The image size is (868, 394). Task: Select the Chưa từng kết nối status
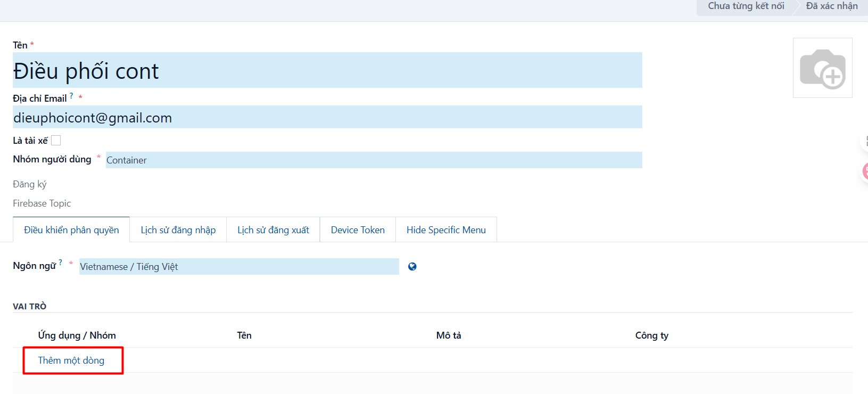point(746,6)
